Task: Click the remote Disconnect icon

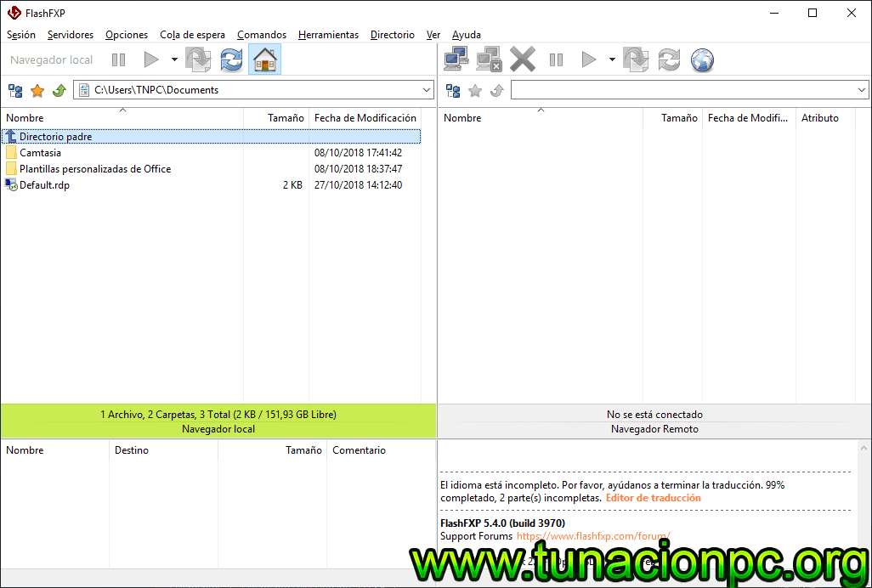Action: click(490, 59)
